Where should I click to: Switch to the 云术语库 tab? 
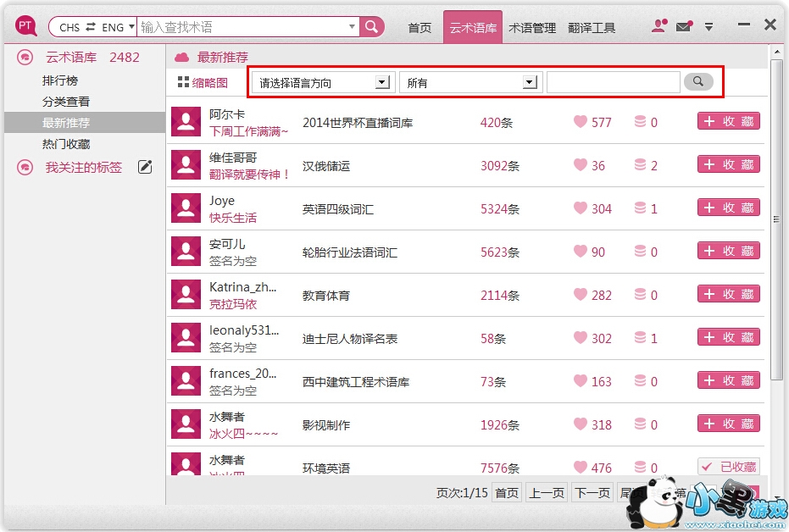(x=473, y=28)
